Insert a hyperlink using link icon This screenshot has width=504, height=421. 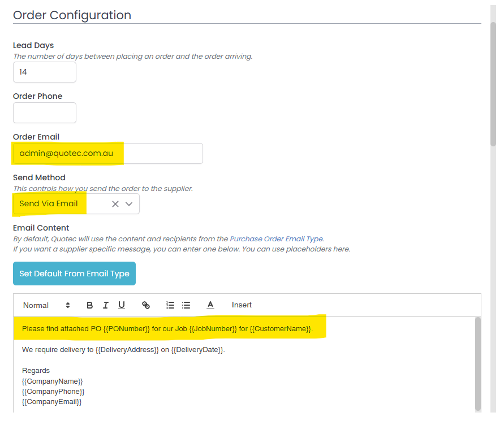click(x=146, y=305)
